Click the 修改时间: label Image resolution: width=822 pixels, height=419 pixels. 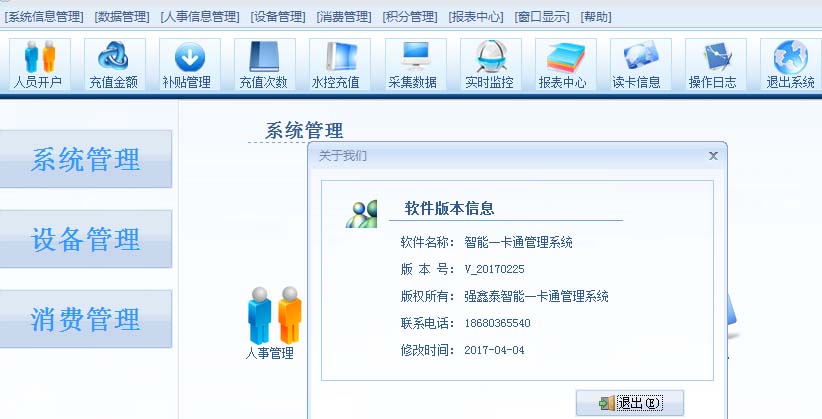pyautogui.click(x=427, y=350)
